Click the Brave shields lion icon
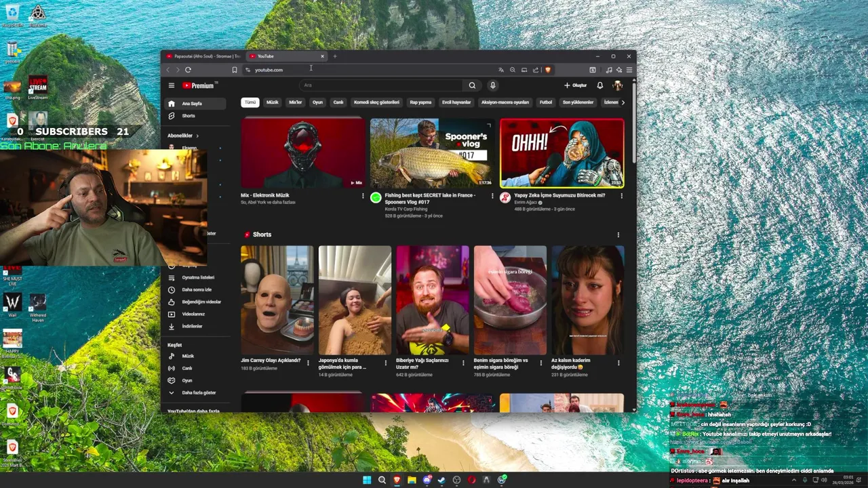Viewport: 868px width, 488px height. [548, 70]
